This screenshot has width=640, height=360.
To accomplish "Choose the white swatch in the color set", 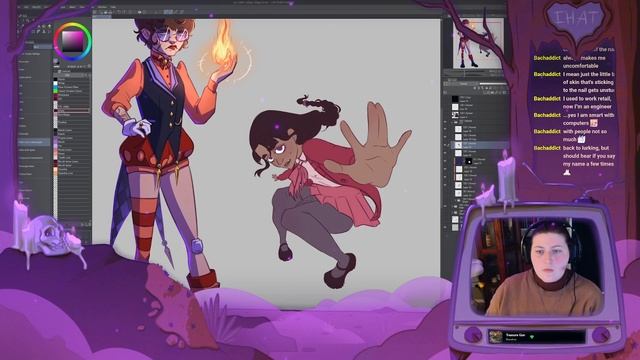I will pyautogui.click(x=56, y=83).
